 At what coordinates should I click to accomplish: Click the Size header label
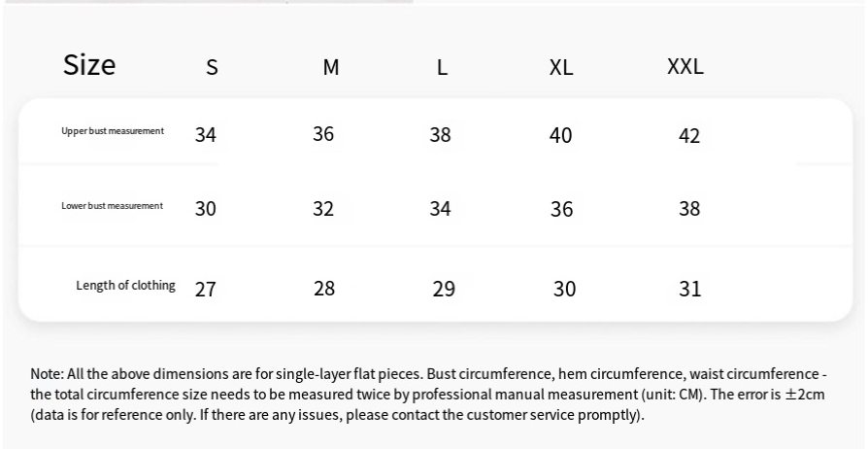point(89,65)
